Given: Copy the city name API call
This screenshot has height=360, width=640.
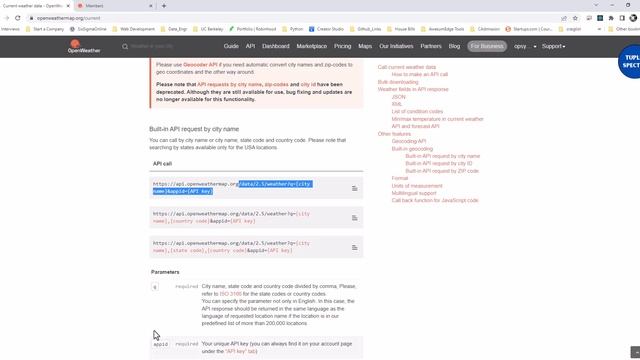Looking at the screenshot, I should (x=354, y=188).
